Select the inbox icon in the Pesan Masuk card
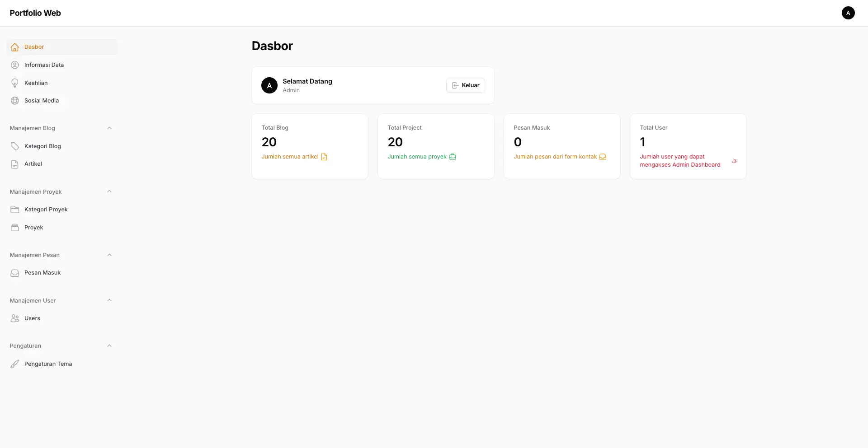 (603, 157)
